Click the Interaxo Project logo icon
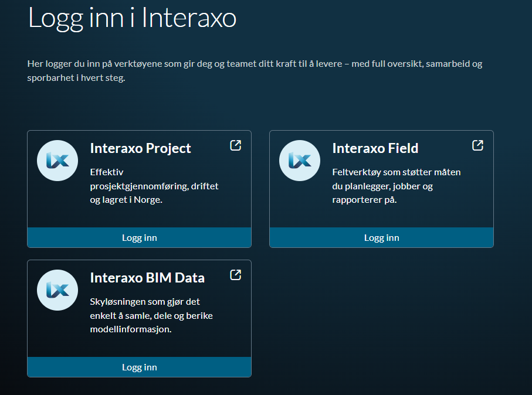The width and height of the screenshot is (532, 395). click(x=57, y=160)
